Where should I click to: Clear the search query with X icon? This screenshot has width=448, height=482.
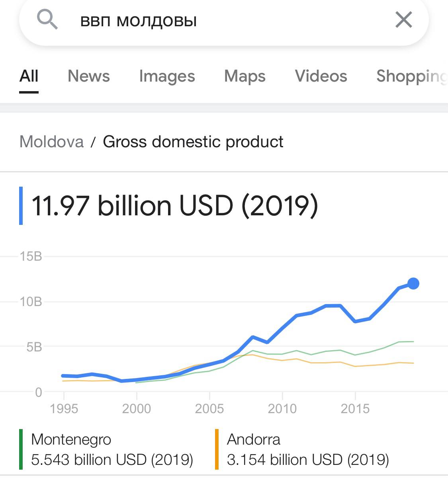click(x=403, y=20)
